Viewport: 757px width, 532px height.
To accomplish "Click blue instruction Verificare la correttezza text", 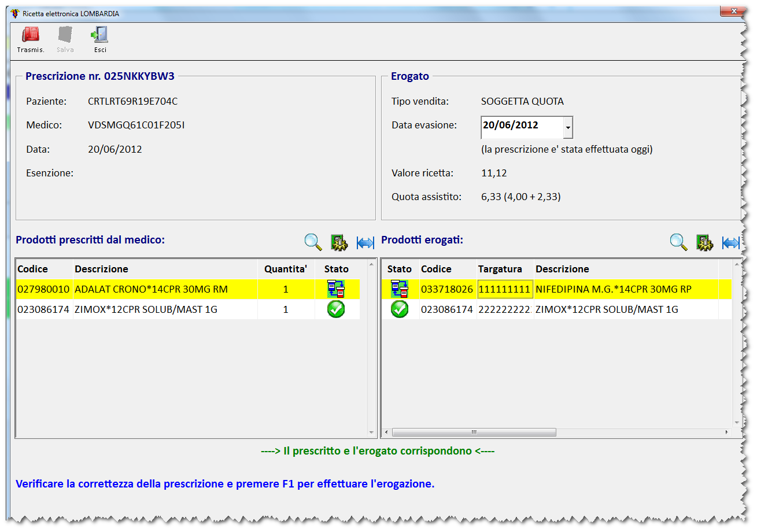I will [225, 483].
